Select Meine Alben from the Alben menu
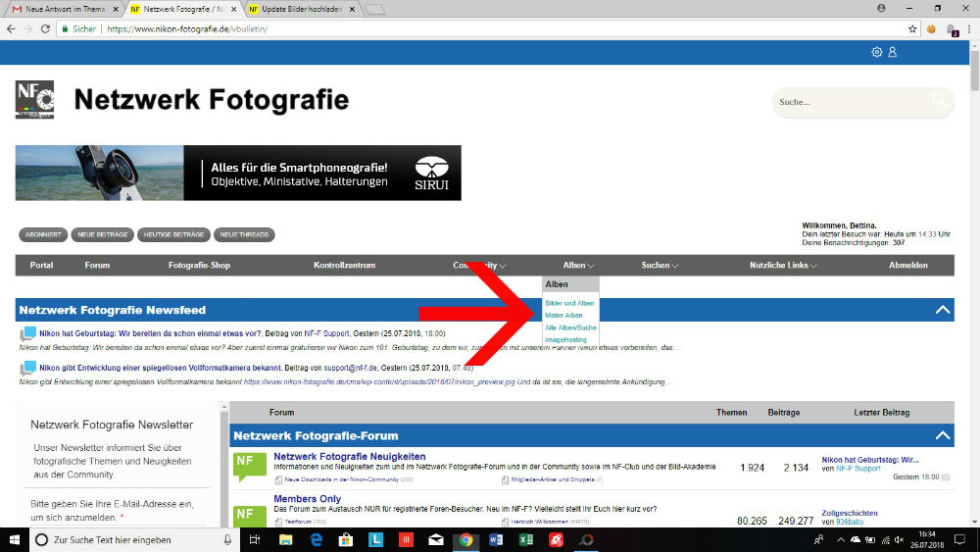The height and width of the screenshot is (552, 980). point(563,316)
